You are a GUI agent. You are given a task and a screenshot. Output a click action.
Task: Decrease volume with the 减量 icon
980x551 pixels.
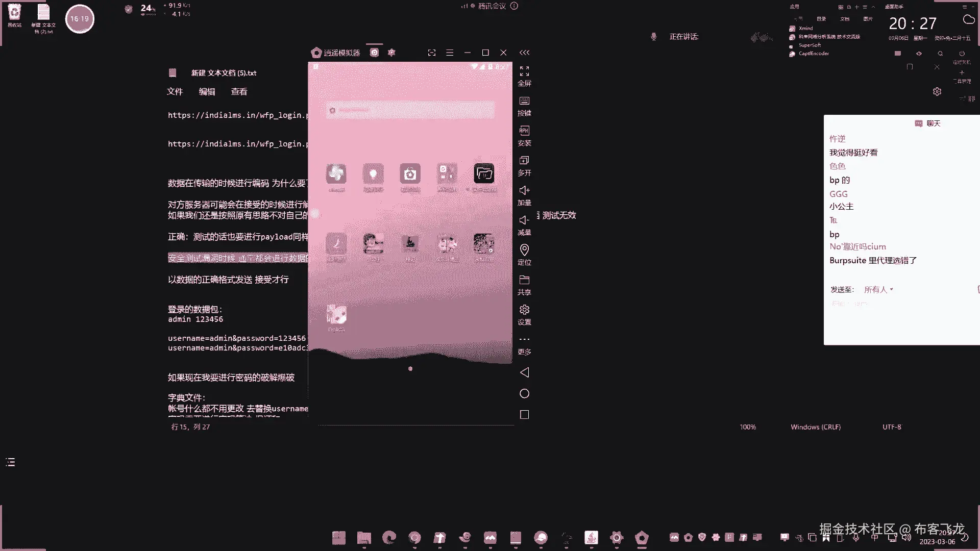click(524, 220)
